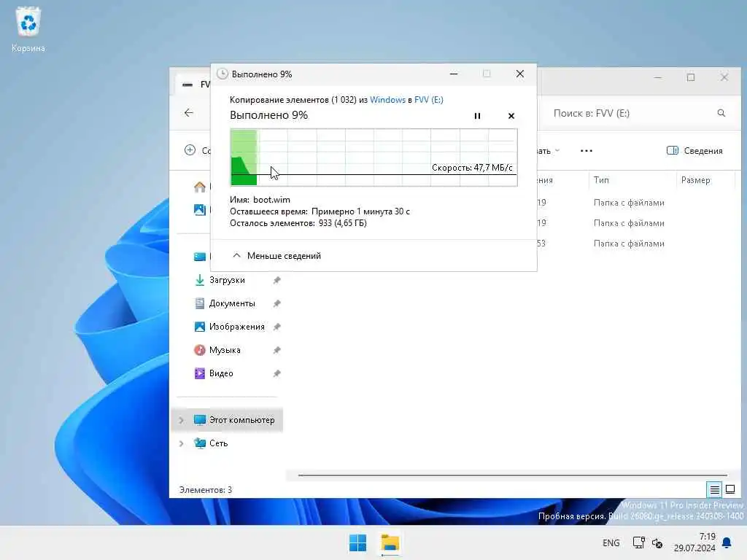Click the Создать plus icon in toolbar
747x560 pixels.
click(190, 150)
